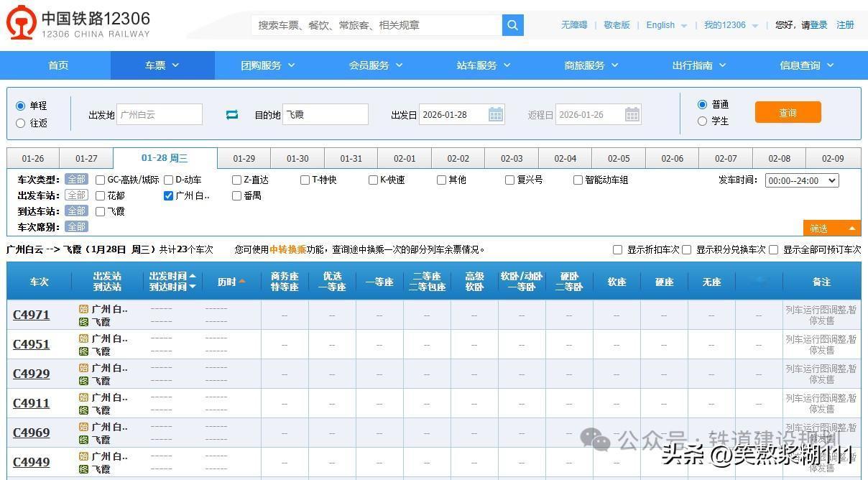Check the D-动车 train type box
The width and height of the screenshot is (868, 480).
pos(168,180)
